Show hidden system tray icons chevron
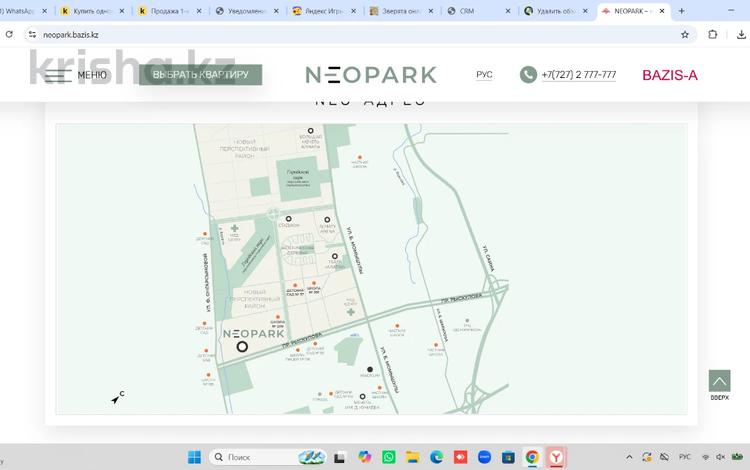This screenshot has height=470, width=750. click(x=629, y=457)
